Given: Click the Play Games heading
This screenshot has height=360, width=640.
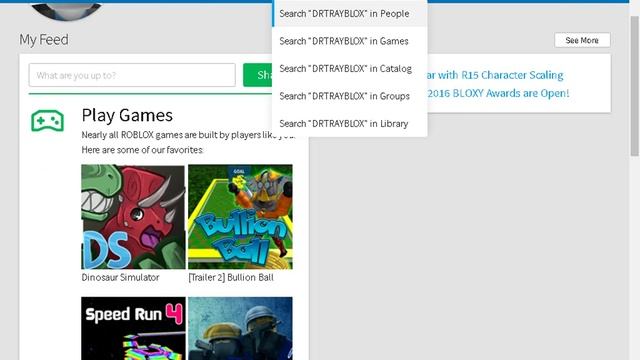Looking at the screenshot, I should [127, 115].
